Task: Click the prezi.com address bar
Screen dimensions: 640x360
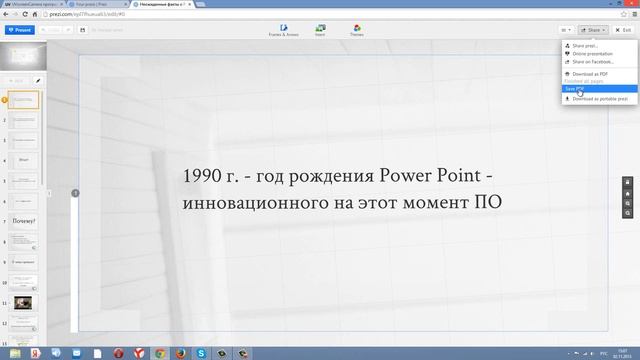Action: pos(331,14)
